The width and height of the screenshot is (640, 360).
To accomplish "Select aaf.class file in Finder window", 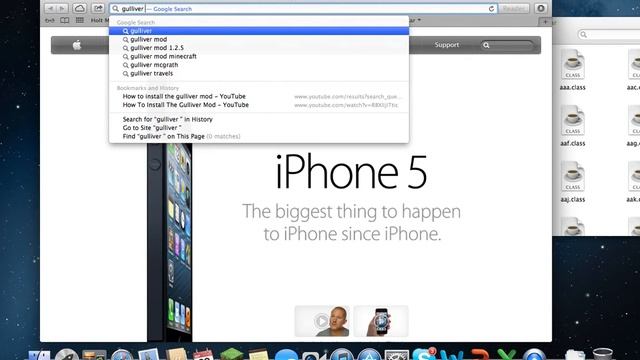I will (x=572, y=126).
